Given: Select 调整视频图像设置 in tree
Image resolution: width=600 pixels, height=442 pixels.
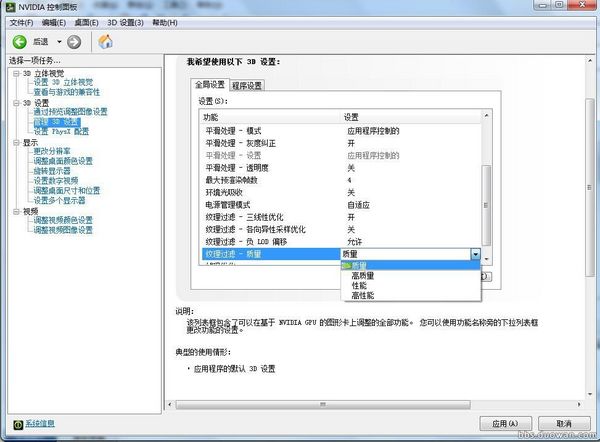Looking at the screenshot, I should click(63, 230).
